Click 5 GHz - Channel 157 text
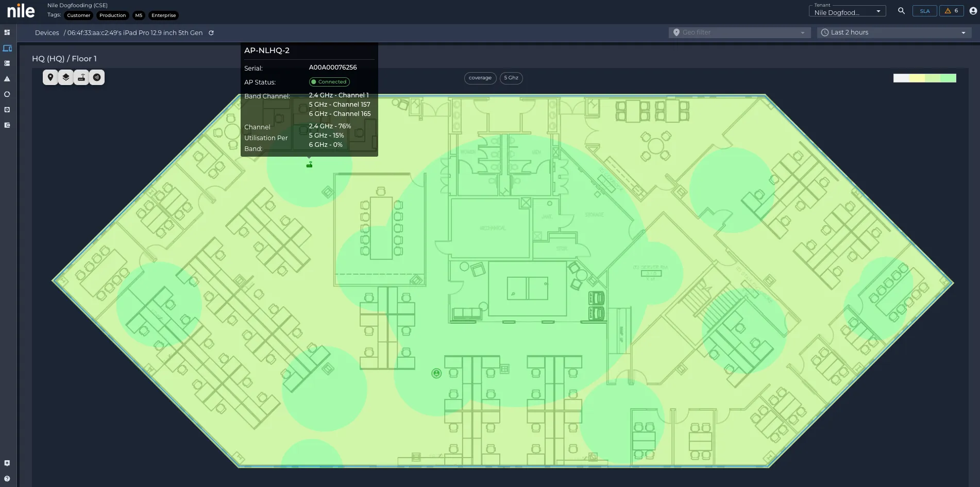This screenshot has width=980, height=487. pyautogui.click(x=340, y=105)
